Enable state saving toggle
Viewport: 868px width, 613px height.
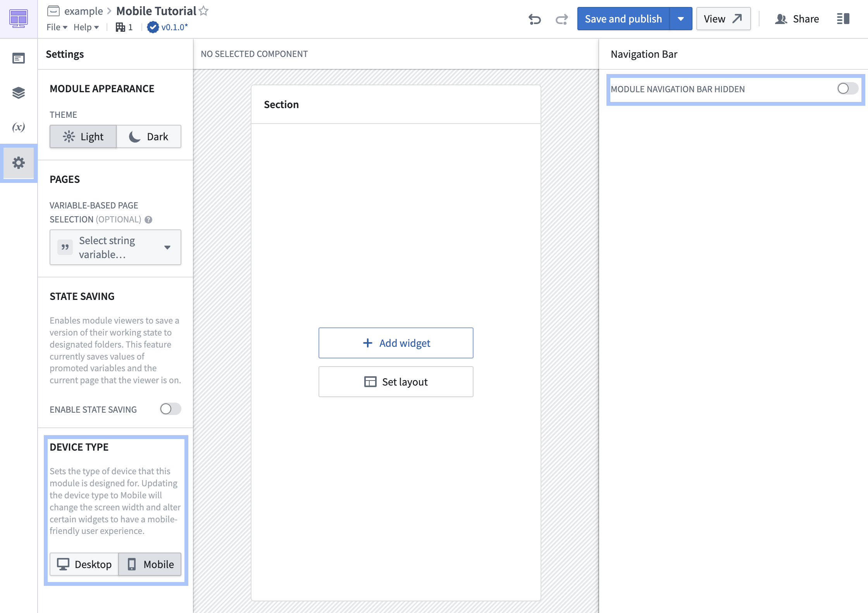170,409
